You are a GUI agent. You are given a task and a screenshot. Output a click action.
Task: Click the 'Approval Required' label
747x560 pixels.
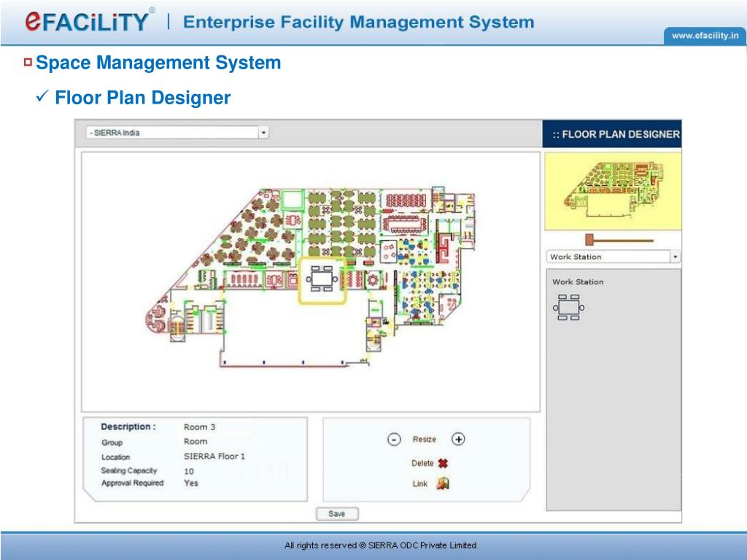tap(133, 483)
